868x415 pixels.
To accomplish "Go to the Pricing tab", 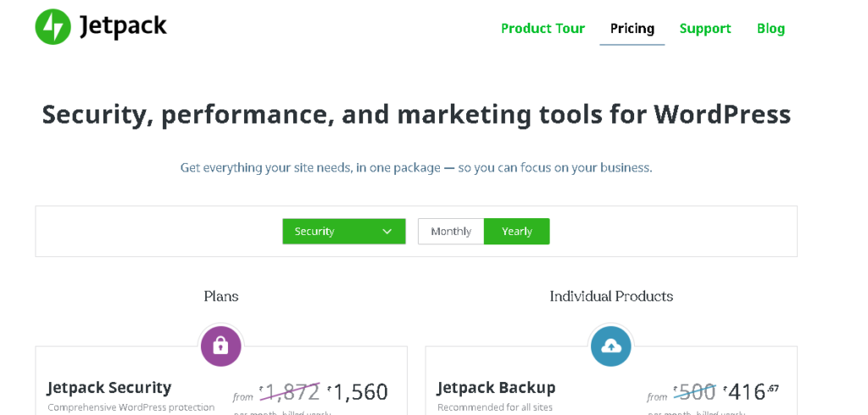I will [x=632, y=28].
